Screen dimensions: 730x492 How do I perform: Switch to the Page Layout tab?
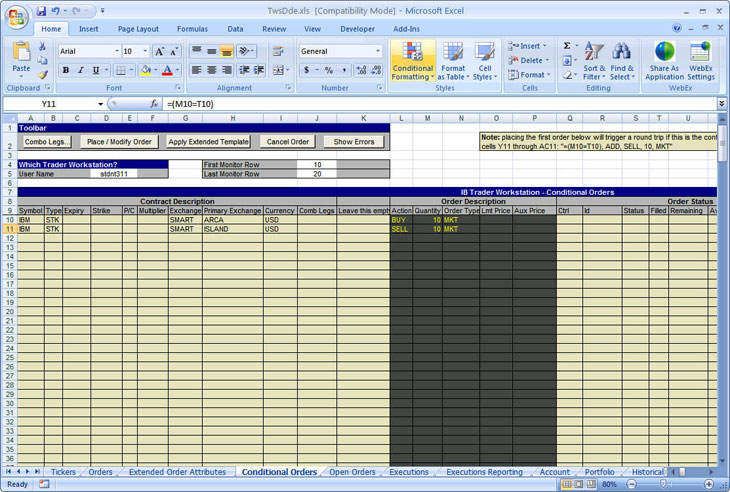tap(138, 29)
